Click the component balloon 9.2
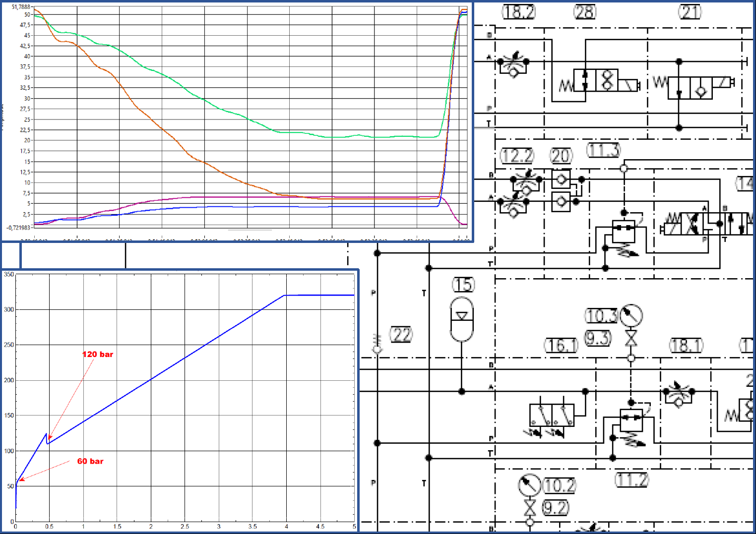The width and height of the screenshot is (756, 534). tap(555, 508)
